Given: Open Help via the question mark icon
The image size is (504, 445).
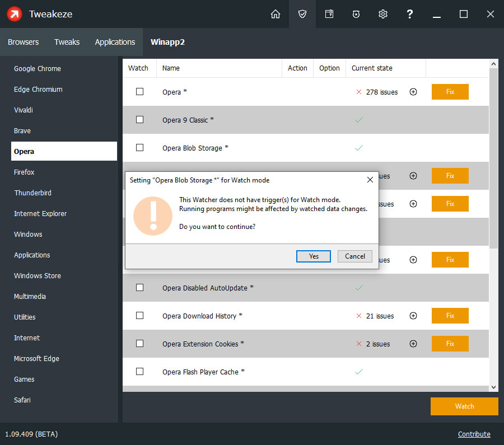Looking at the screenshot, I should pos(410,14).
